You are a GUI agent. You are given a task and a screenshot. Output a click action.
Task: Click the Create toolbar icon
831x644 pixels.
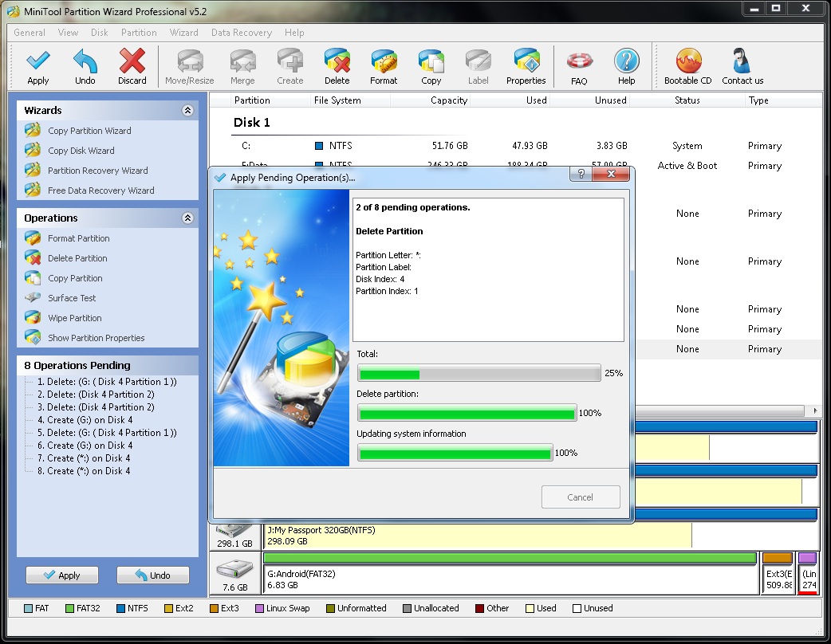tap(290, 61)
